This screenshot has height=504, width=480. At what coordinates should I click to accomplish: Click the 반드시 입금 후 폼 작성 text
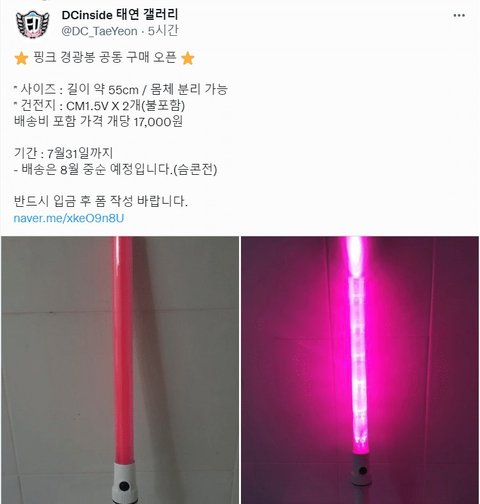pyautogui.click(x=101, y=201)
